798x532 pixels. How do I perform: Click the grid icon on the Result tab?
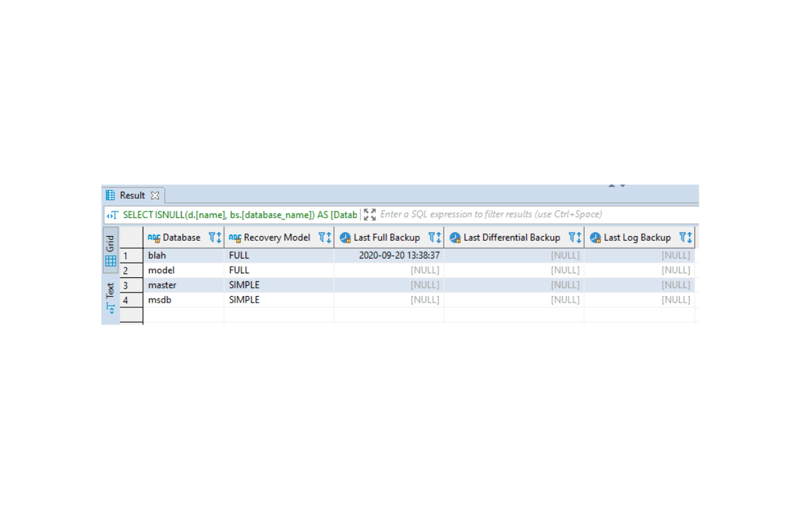(109, 195)
